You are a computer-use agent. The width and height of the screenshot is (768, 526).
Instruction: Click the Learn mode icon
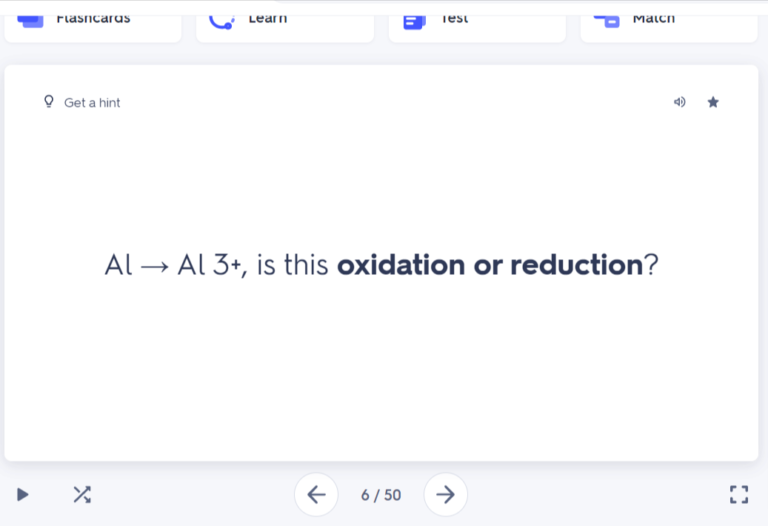(221, 19)
